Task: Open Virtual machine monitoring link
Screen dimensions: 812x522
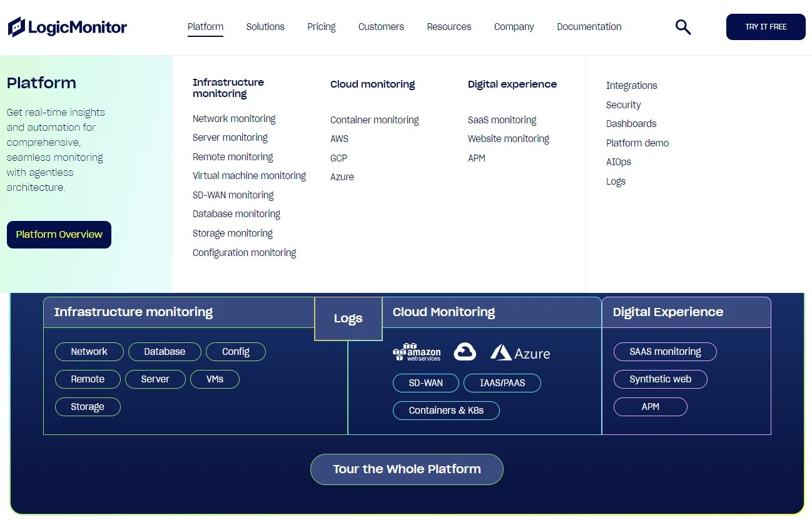Action: 249,176
